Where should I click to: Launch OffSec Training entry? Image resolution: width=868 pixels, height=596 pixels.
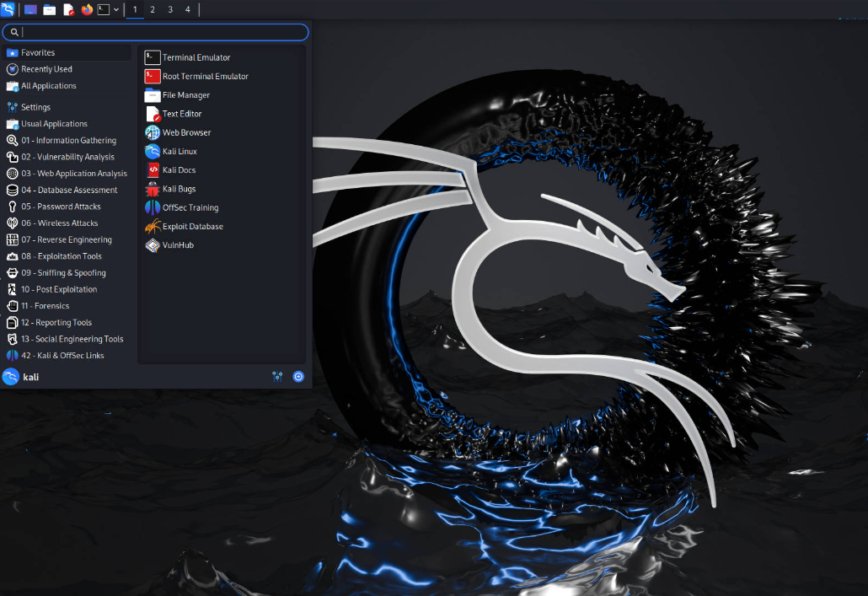(x=190, y=207)
